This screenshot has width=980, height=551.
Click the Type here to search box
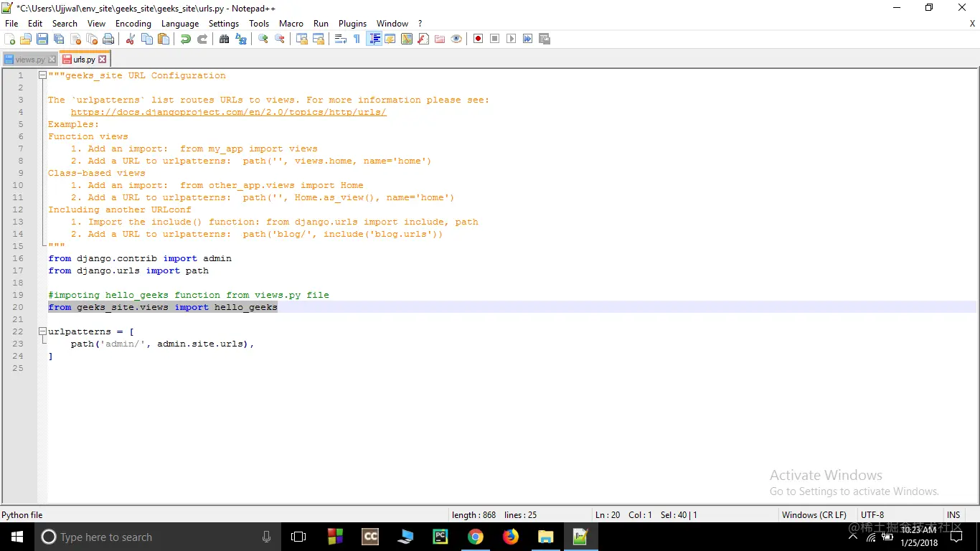click(x=158, y=537)
